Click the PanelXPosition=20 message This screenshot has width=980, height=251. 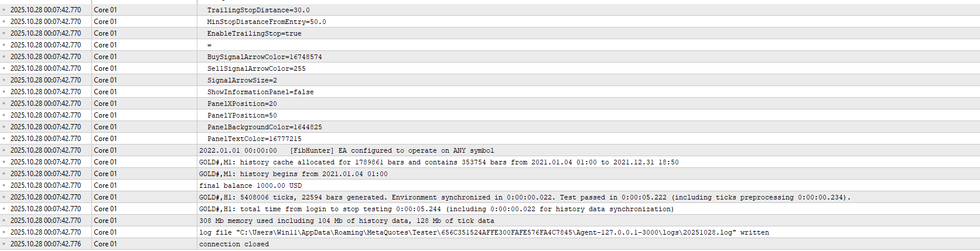point(242,104)
